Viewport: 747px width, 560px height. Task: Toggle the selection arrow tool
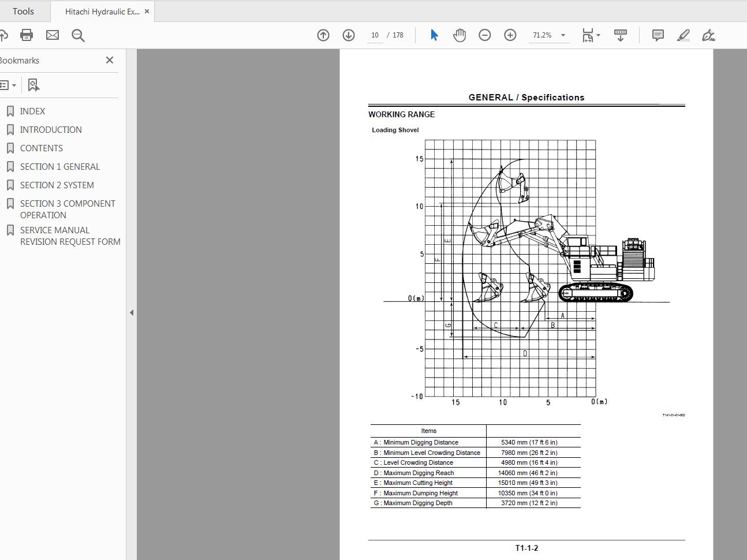click(x=434, y=35)
